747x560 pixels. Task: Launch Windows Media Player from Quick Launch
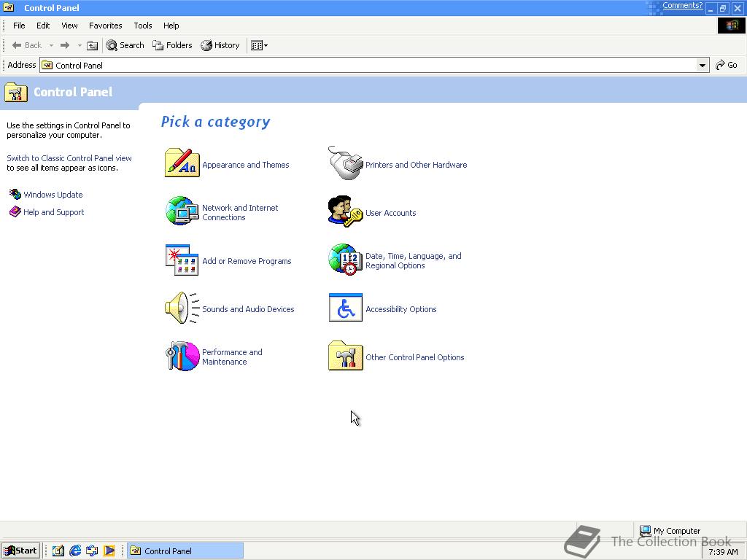coord(109,551)
